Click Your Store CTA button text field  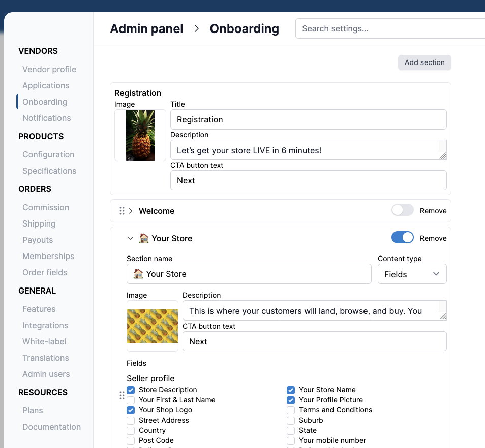click(x=315, y=341)
